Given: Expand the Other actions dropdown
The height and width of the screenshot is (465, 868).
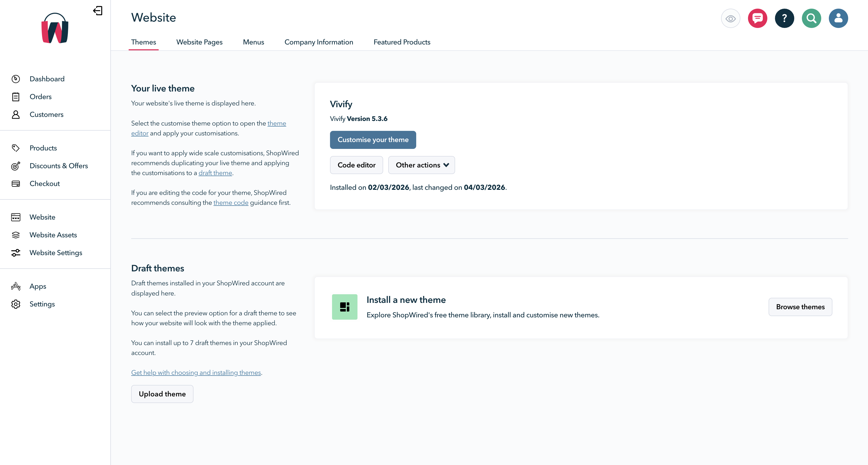Looking at the screenshot, I should click(x=422, y=165).
